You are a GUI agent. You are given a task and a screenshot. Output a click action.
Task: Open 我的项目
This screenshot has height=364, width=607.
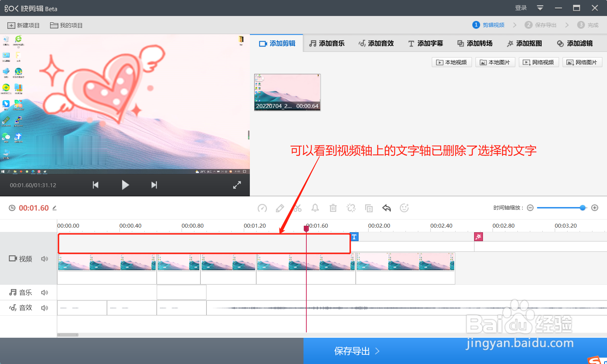(x=66, y=26)
